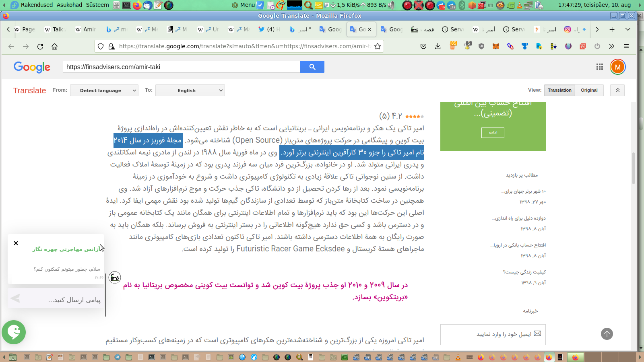This screenshot has width=644, height=362.
Task: Click the clock in the top panel
Action: click(594, 5)
